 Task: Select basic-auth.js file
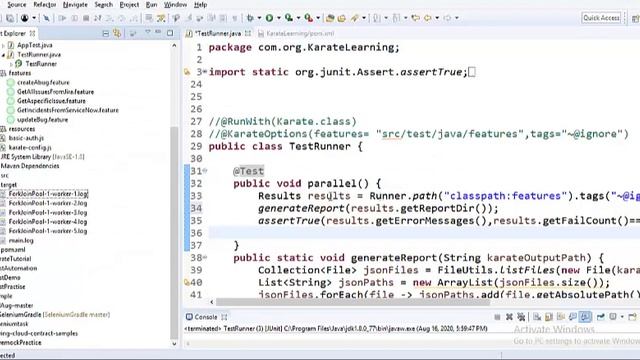[26, 138]
